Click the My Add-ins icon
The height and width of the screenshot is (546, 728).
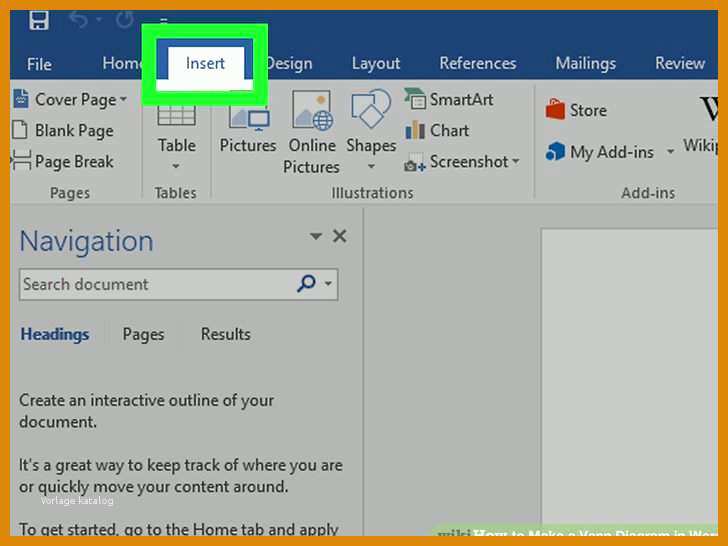point(555,151)
